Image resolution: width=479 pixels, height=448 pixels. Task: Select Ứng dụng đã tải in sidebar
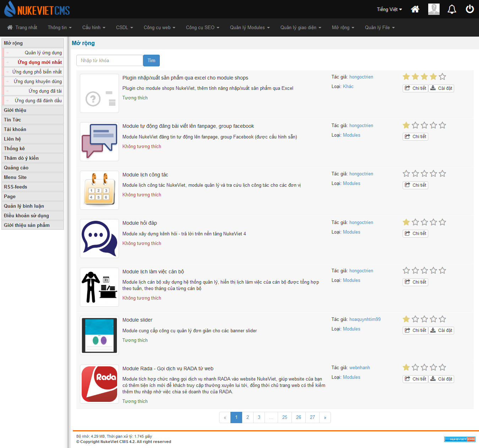coord(33,91)
